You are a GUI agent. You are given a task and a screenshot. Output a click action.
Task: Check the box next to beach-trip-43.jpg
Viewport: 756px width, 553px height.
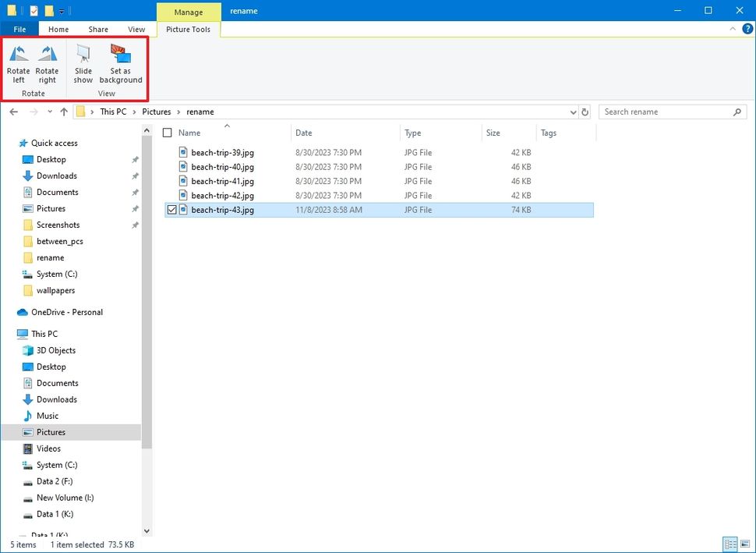172,210
